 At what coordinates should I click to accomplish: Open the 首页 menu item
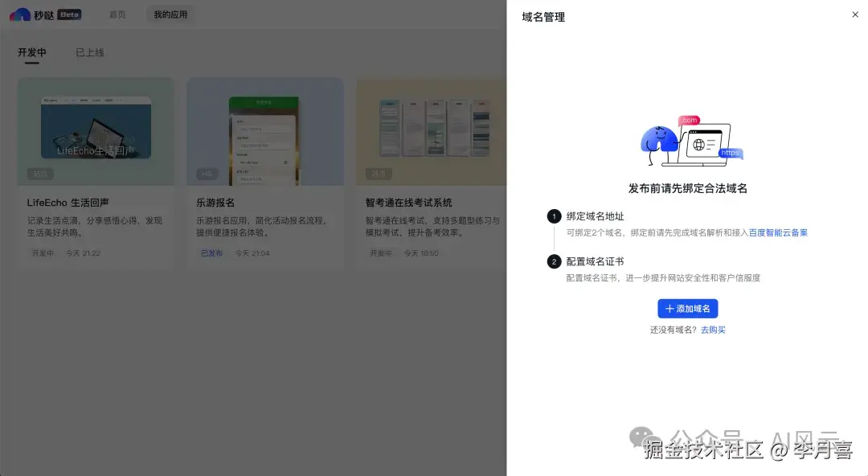(117, 14)
